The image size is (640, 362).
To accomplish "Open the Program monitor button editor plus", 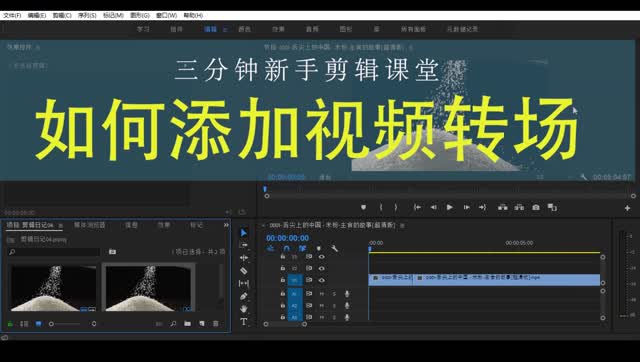I will 627,208.
